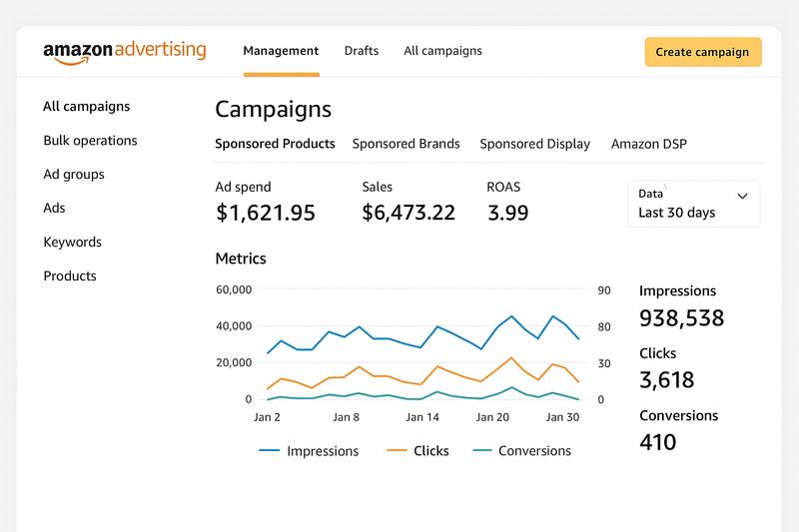Open the Drafts tab
Screen dimensions: 799x532
click(x=362, y=51)
